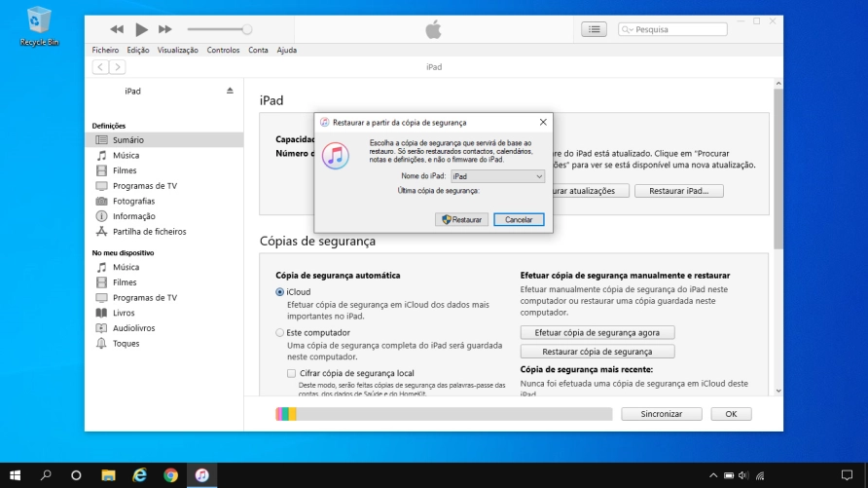Open the Controlos menu

pos(223,50)
